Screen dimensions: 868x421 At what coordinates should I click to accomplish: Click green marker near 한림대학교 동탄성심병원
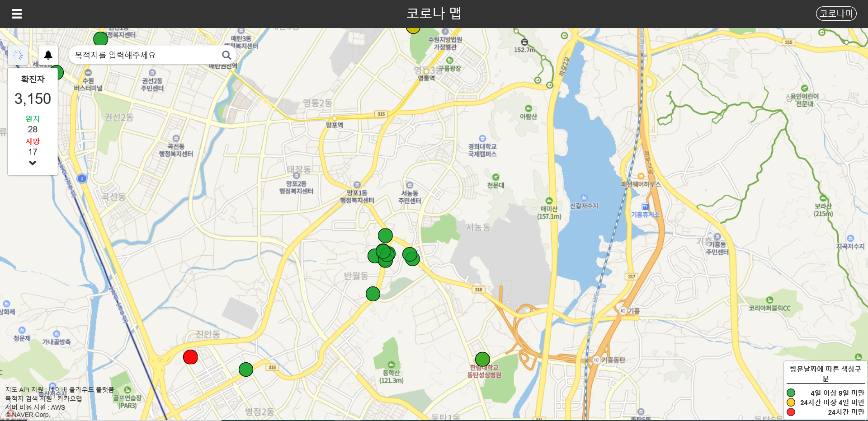[x=482, y=359]
